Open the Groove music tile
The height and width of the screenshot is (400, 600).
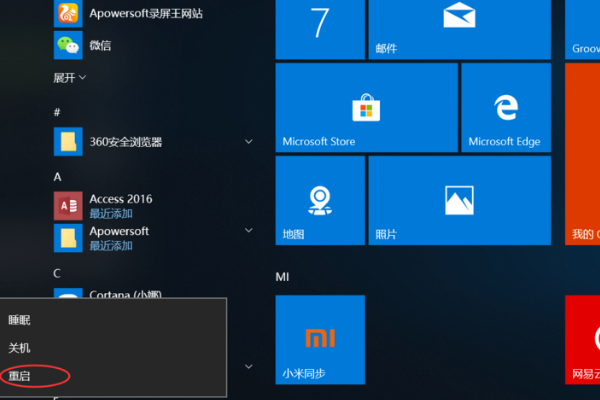click(x=582, y=29)
